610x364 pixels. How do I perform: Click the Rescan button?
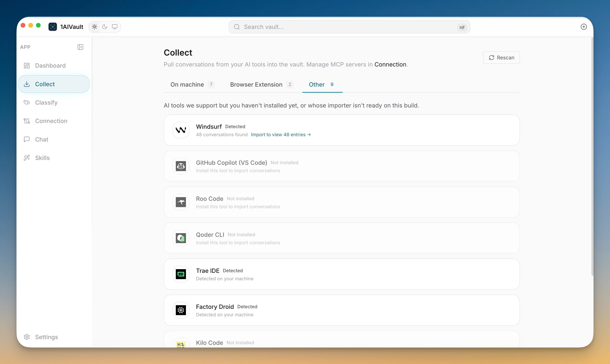(x=501, y=58)
